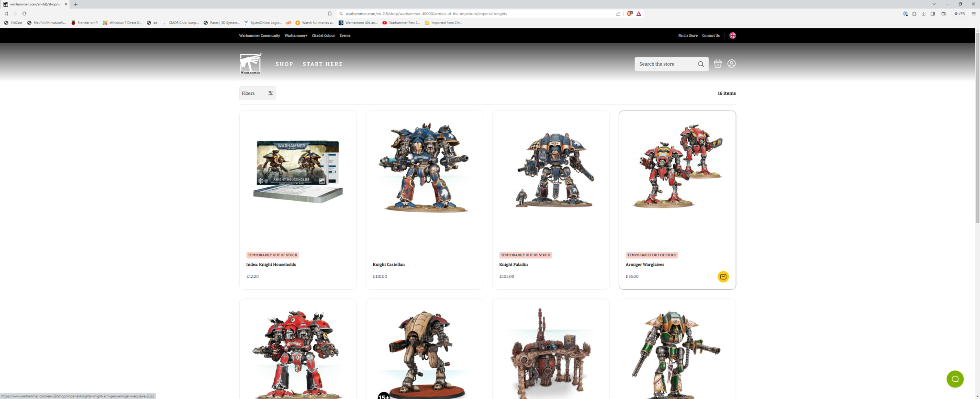980x399 pixels.
Task: Open the Knight Castellan product image
Action: point(424,167)
